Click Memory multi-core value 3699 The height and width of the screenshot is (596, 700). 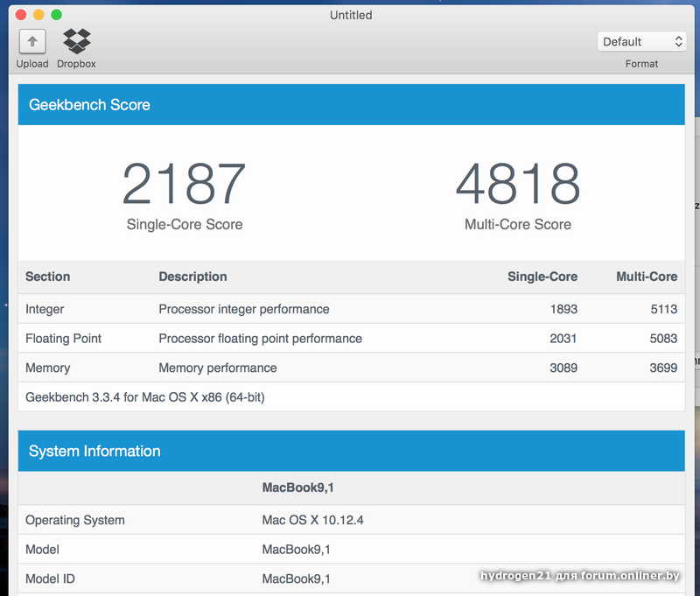tap(663, 368)
